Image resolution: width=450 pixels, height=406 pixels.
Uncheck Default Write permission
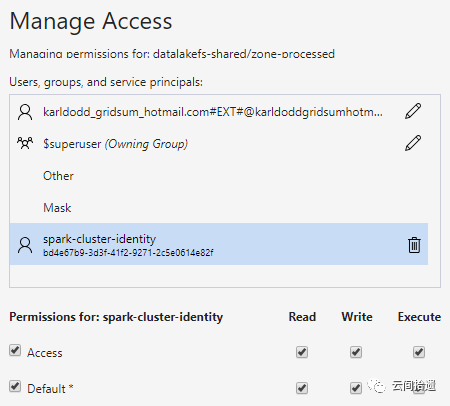[356, 388]
